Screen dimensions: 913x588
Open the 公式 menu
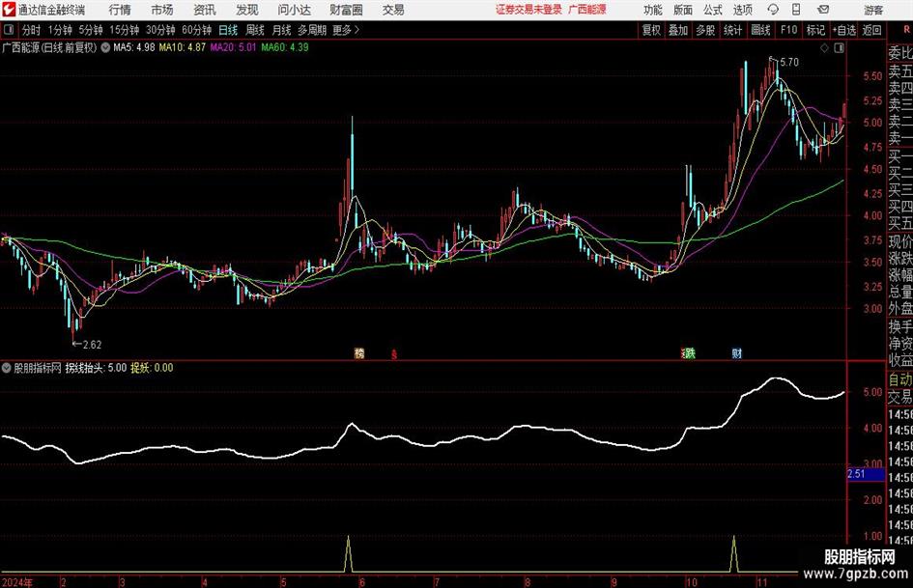coord(713,10)
